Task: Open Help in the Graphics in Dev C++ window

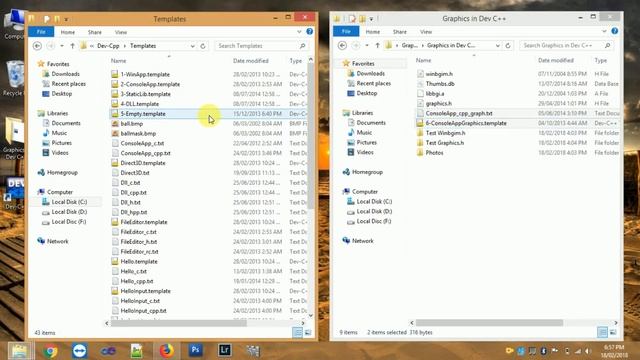Action: coord(615,31)
